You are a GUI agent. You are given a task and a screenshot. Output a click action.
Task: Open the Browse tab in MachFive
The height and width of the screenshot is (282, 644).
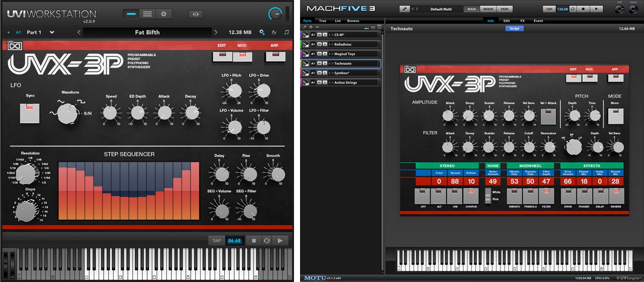(353, 21)
